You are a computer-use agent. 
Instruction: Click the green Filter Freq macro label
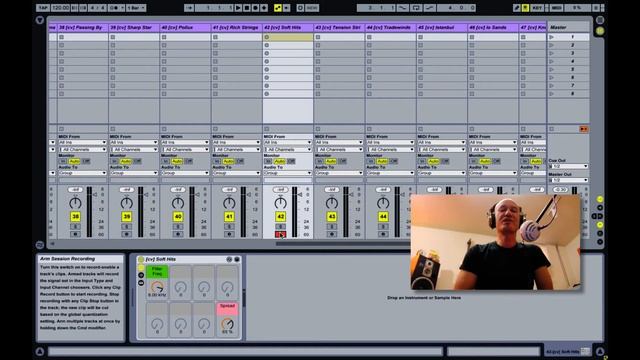pos(157,271)
